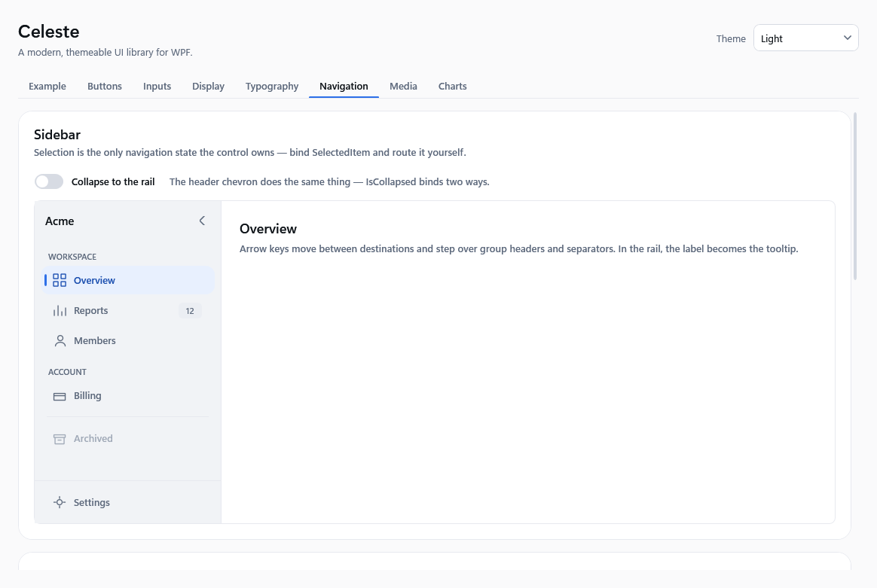Click the Theme label beside the dropdown

731,38
